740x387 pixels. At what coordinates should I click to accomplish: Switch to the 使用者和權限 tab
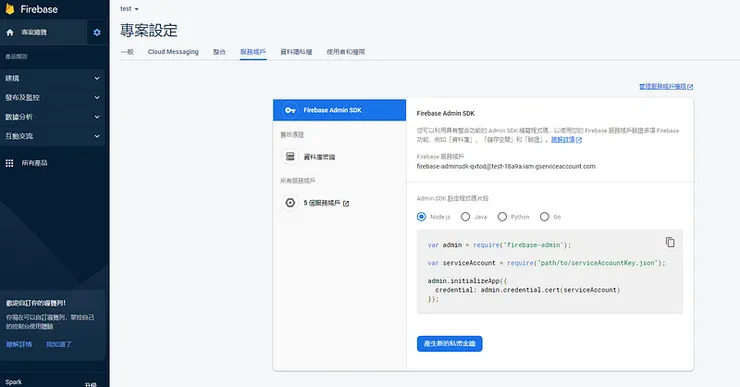346,52
